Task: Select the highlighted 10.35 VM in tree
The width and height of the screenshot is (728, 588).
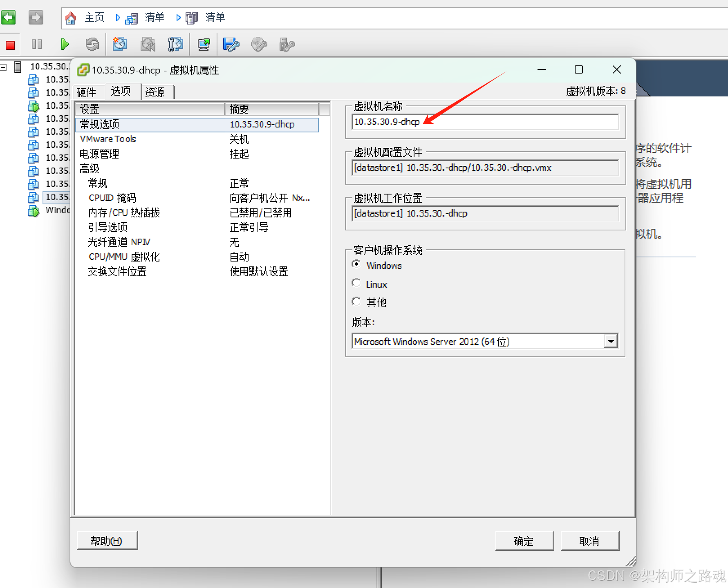Action: [x=57, y=197]
